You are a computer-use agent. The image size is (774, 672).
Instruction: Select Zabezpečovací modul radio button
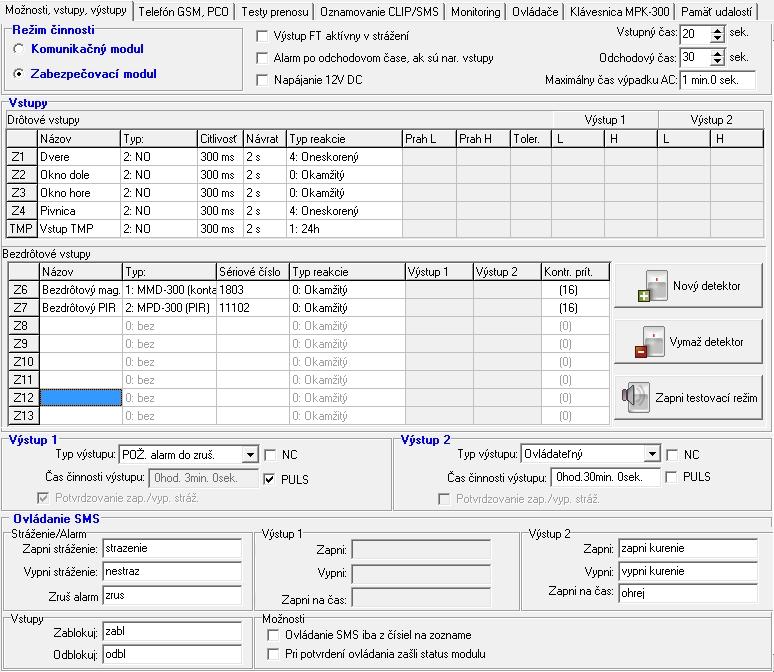[x=19, y=74]
